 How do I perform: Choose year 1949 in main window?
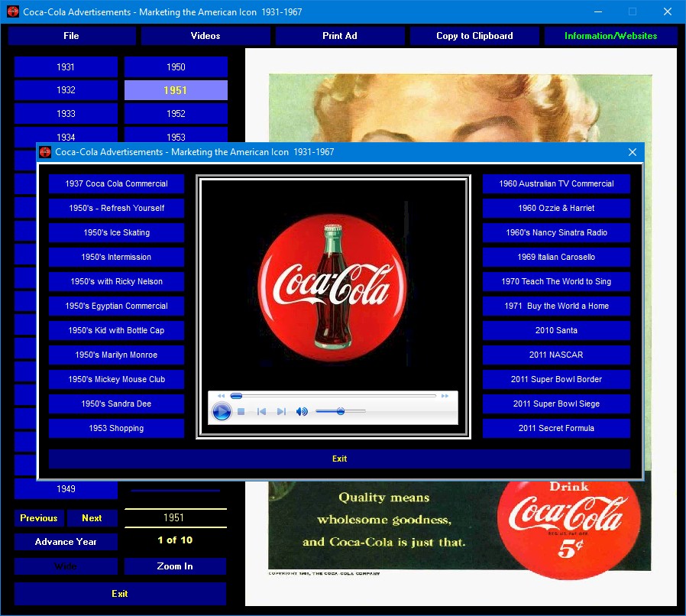[x=66, y=489]
